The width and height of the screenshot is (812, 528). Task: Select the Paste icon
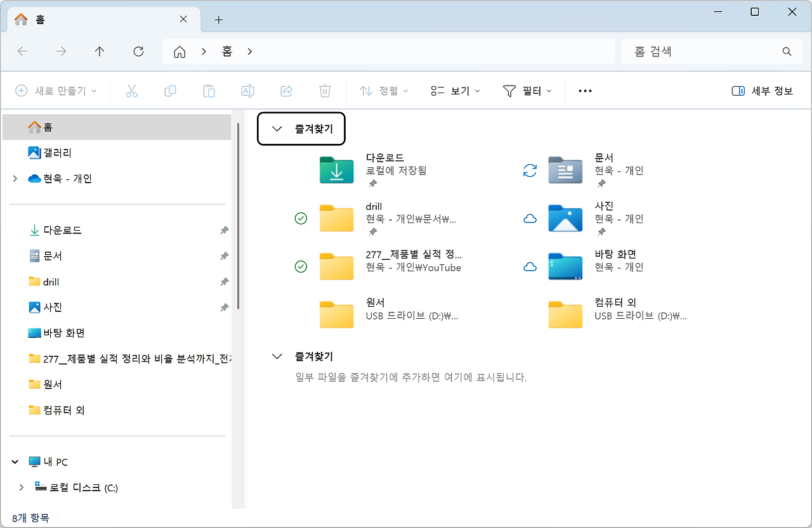pos(209,91)
